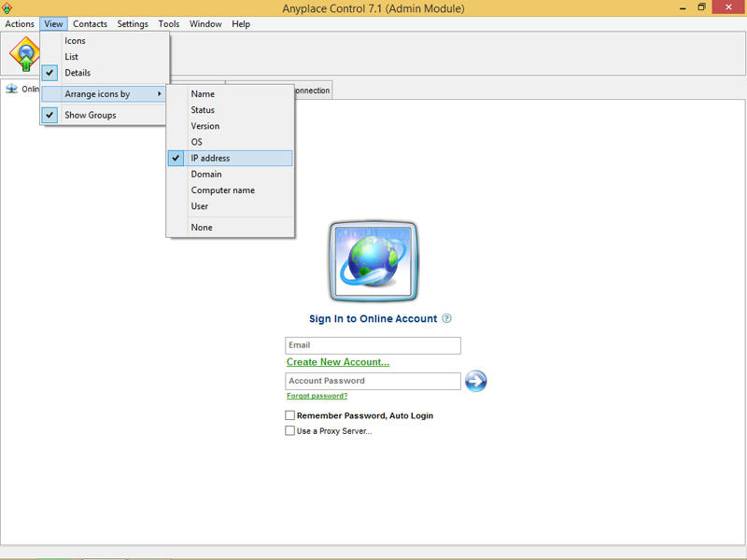Focus the Account Password field

[373, 381]
